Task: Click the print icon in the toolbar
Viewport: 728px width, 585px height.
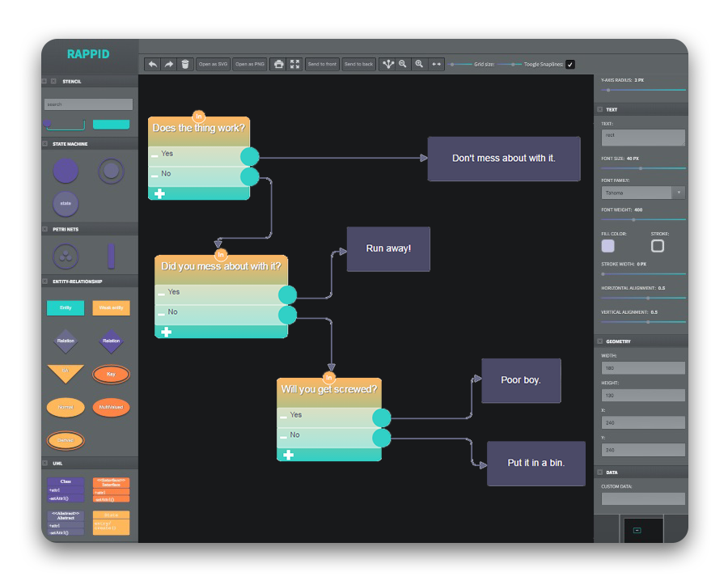Action: point(280,64)
